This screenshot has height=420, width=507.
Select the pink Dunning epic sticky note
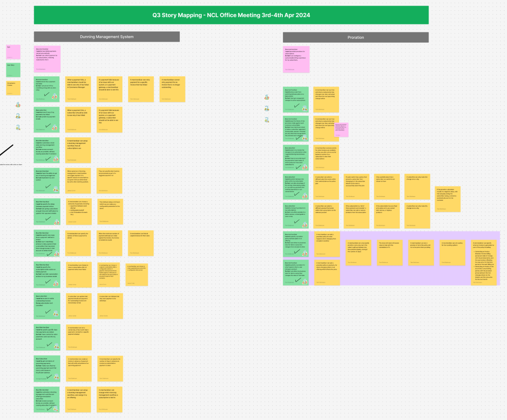point(47,59)
